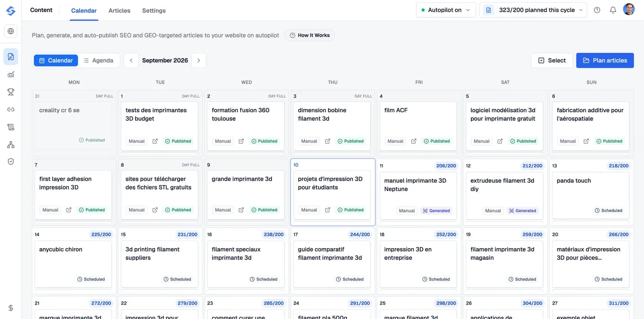Open the anycubic chiron article card

[73, 264]
